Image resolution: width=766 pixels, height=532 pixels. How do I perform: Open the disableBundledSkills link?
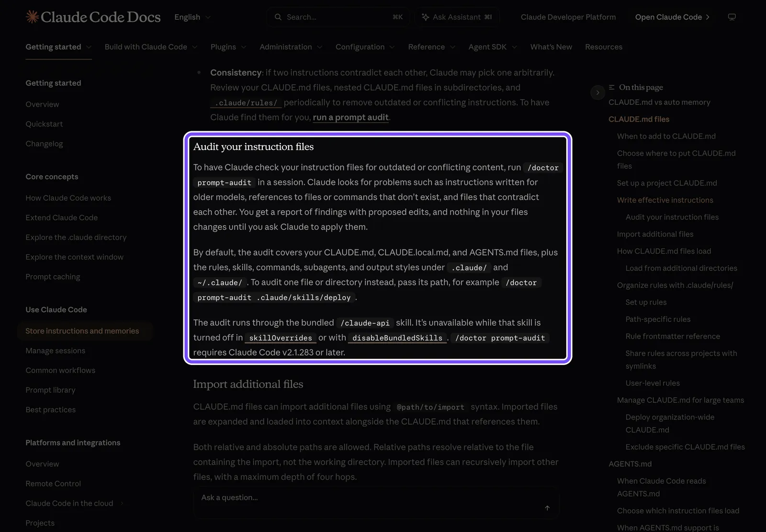[397, 338]
